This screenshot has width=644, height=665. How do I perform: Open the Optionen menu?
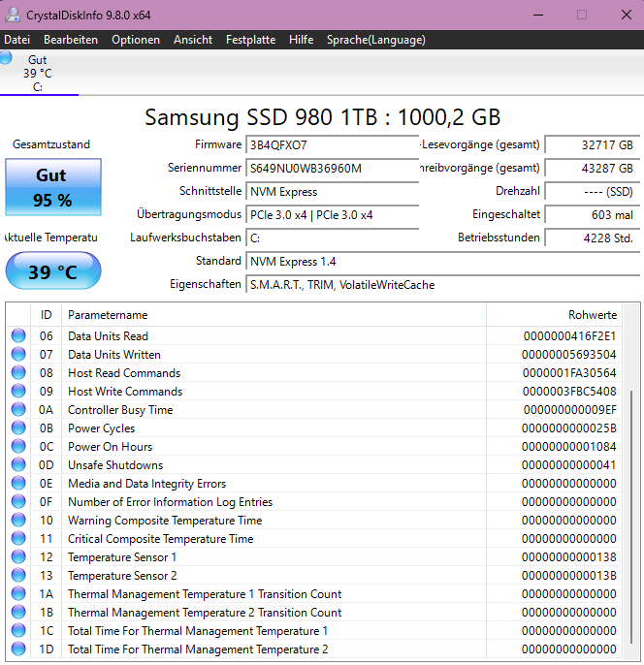click(136, 40)
